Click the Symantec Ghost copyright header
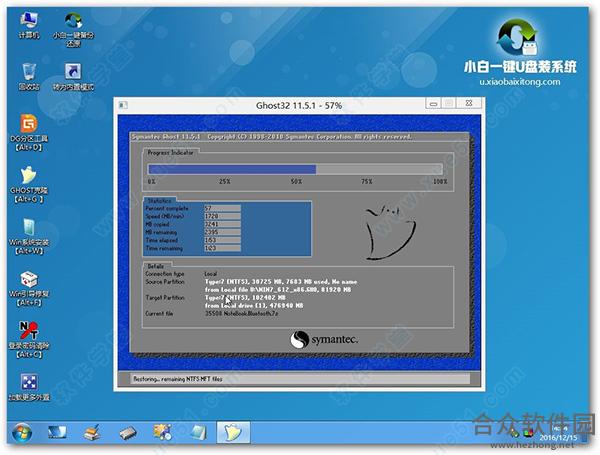Viewport: 600px width, 455px height. click(271, 137)
